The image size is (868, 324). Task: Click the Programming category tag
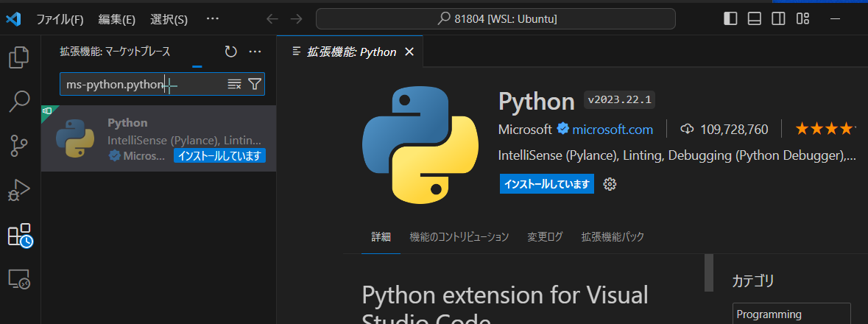[791, 314]
